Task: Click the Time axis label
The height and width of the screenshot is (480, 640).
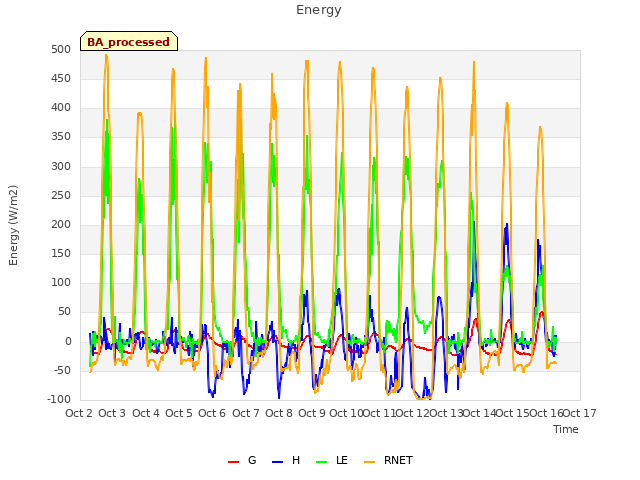Action: (x=566, y=429)
